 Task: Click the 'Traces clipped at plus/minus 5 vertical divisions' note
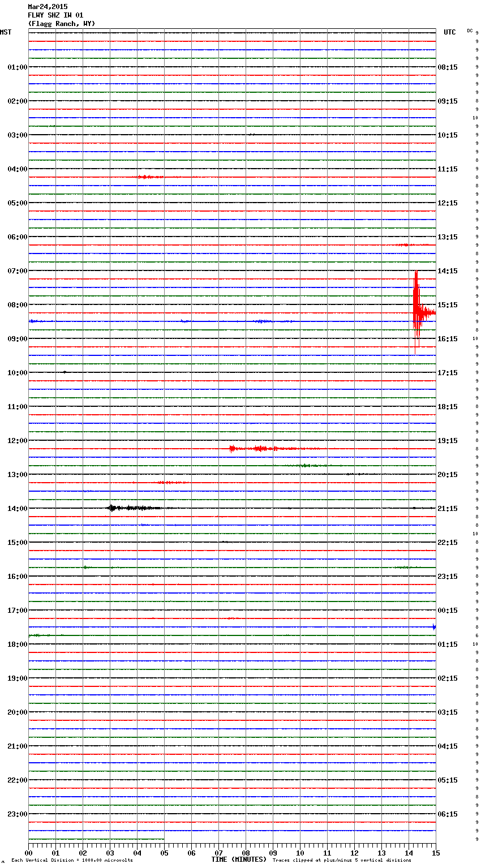tap(342, 861)
